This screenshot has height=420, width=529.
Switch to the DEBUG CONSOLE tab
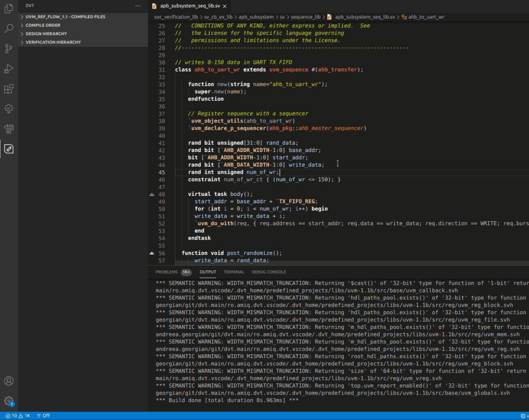(269, 272)
